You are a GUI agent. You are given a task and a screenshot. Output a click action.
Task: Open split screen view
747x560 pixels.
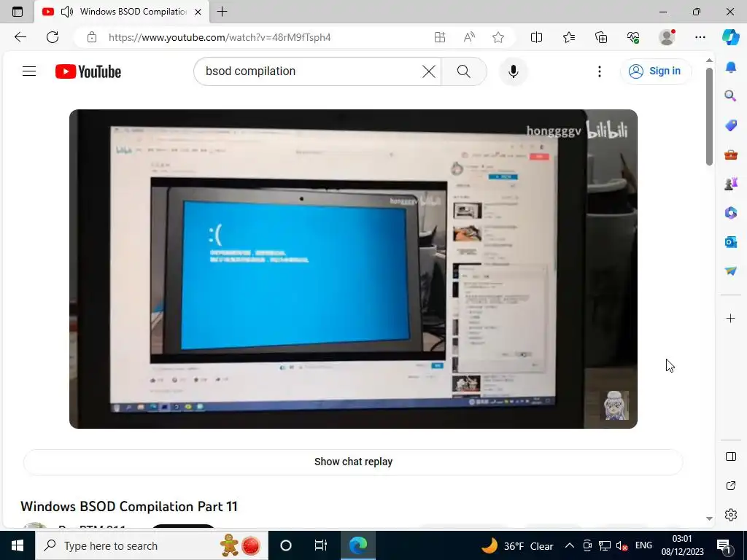pos(536,37)
